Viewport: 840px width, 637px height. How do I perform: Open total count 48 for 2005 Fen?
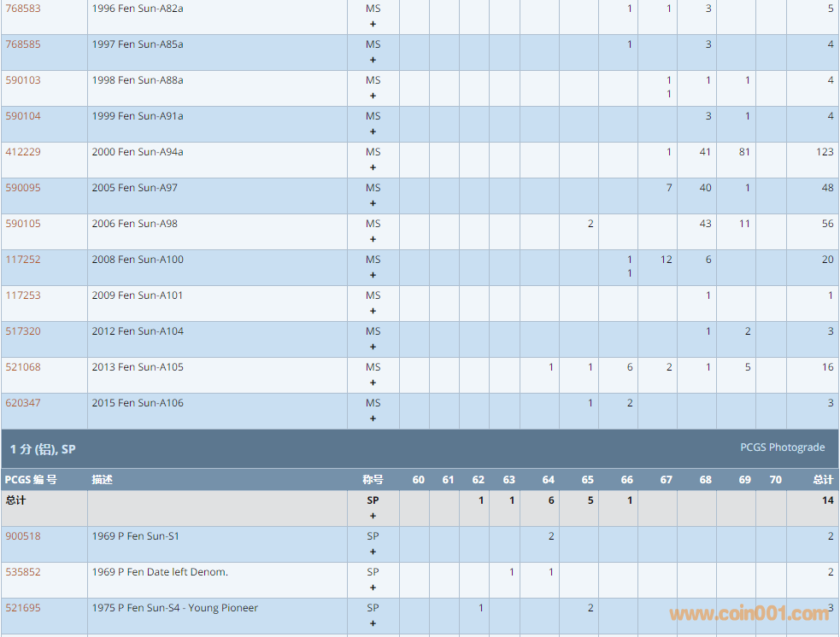point(827,188)
